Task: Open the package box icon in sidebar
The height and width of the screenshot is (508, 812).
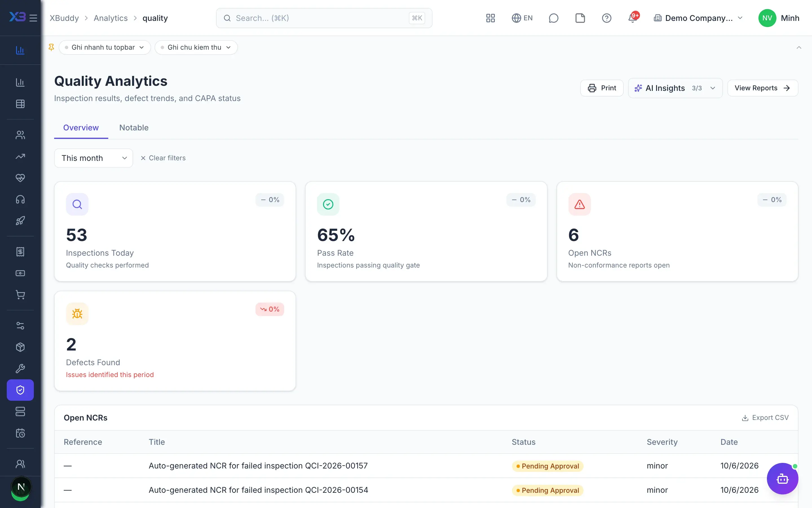Action: (20, 347)
